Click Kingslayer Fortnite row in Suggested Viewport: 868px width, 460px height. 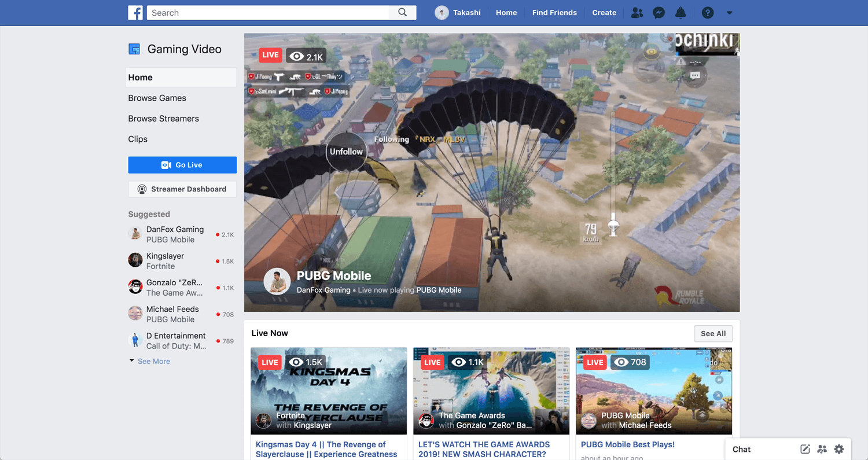tap(181, 261)
